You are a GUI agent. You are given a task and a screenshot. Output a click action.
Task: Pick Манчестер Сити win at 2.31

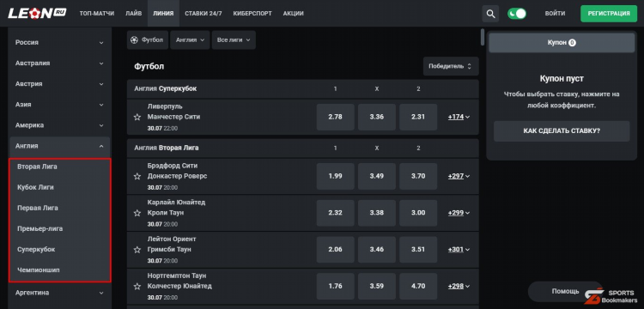418,117
